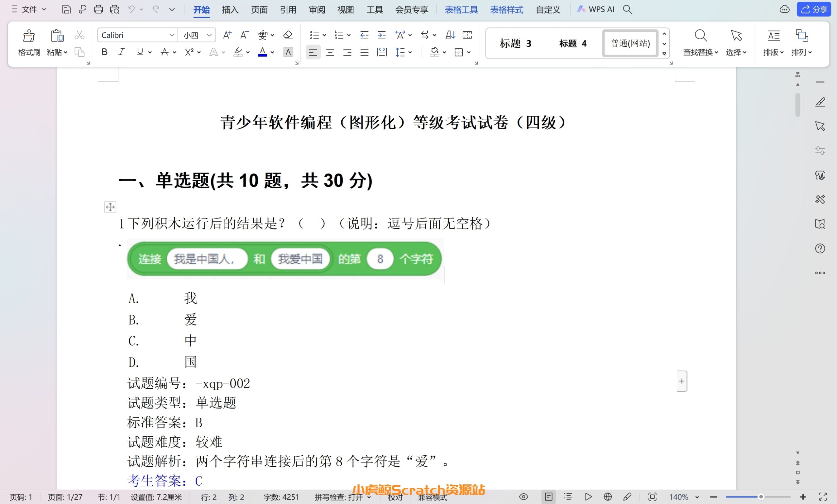Viewport: 837px width, 504px height.
Task: Click the Format Painter brush icon
Action: [x=29, y=36]
